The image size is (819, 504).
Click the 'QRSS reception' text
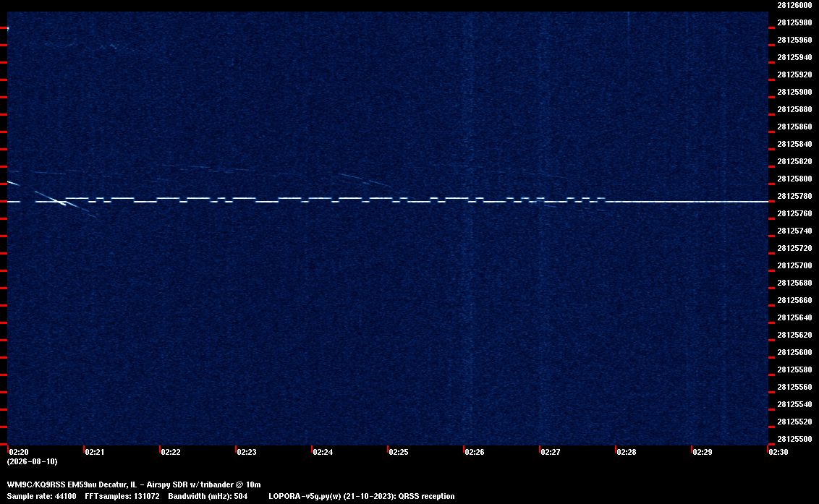(x=426, y=496)
